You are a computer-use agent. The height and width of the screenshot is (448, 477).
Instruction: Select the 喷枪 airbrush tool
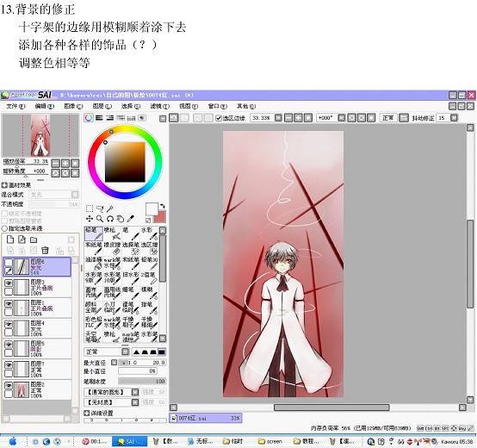coord(112,233)
